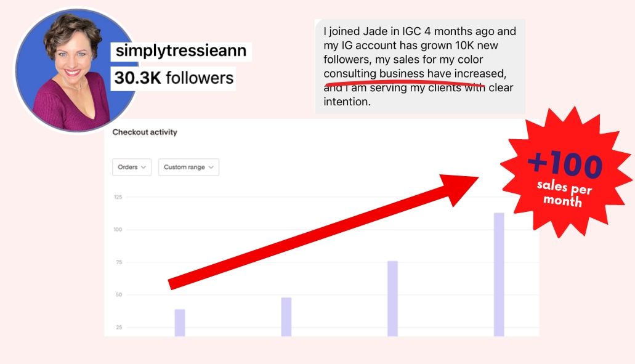The height and width of the screenshot is (364, 635).
Task: Select the first shortest purple bar
Action: (x=180, y=323)
